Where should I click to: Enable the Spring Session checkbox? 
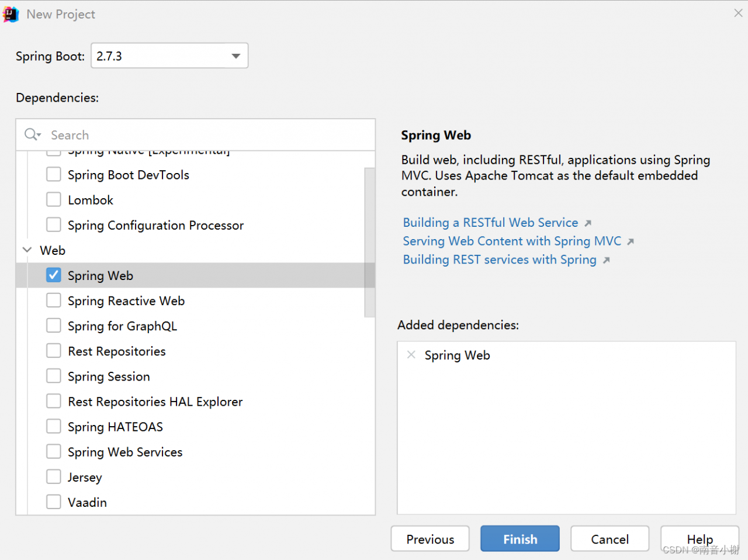click(x=54, y=375)
